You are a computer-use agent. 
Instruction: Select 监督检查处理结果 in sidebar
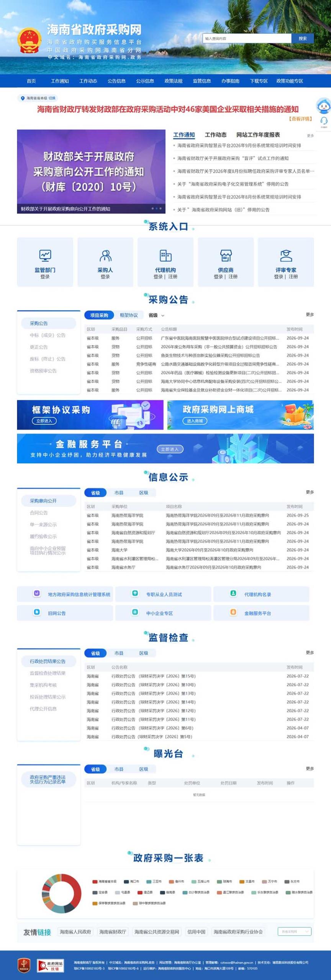48,673
